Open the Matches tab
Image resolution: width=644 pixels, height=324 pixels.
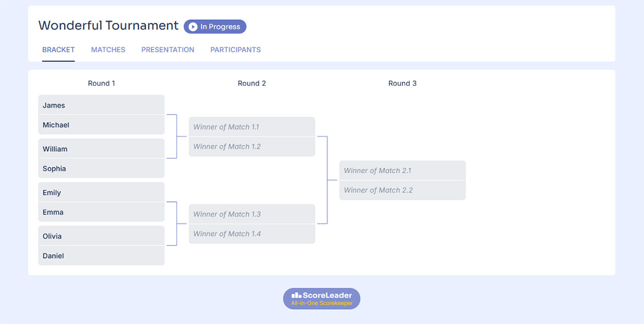coord(108,50)
